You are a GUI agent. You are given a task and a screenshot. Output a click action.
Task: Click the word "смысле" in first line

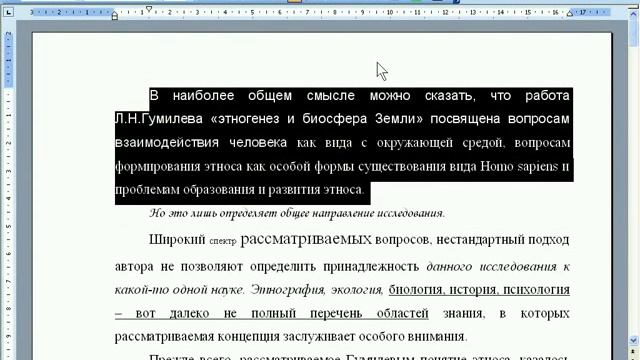pos(331,96)
